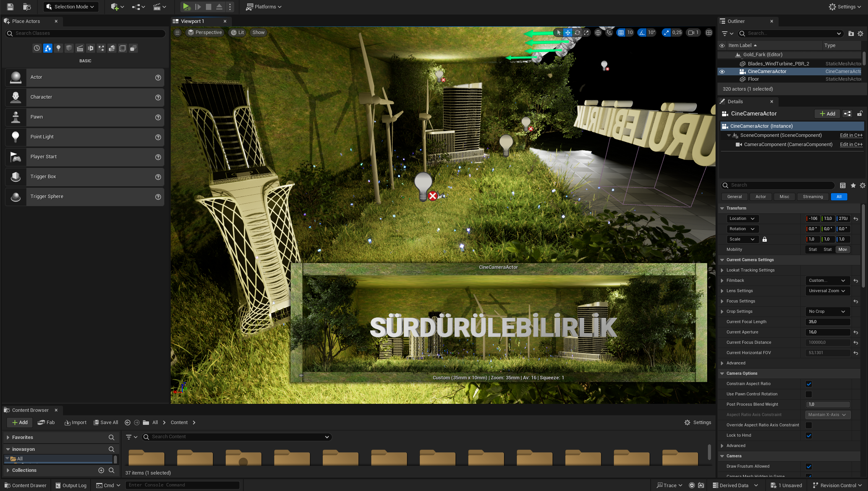Open the Filmback Custom dropdown
Image resolution: width=868 pixels, height=491 pixels.
pyautogui.click(x=828, y=281)
